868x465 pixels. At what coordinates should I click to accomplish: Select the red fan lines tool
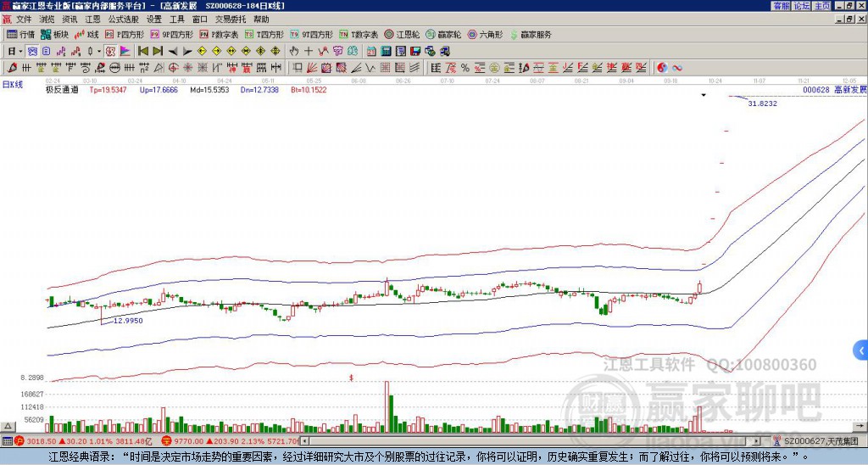(x=312, y=68)
